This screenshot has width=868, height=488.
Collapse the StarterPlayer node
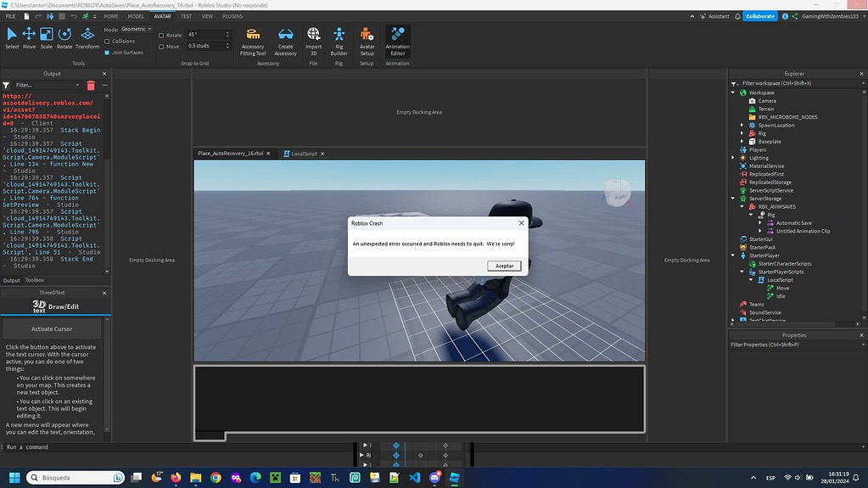[x=733, y=255]
